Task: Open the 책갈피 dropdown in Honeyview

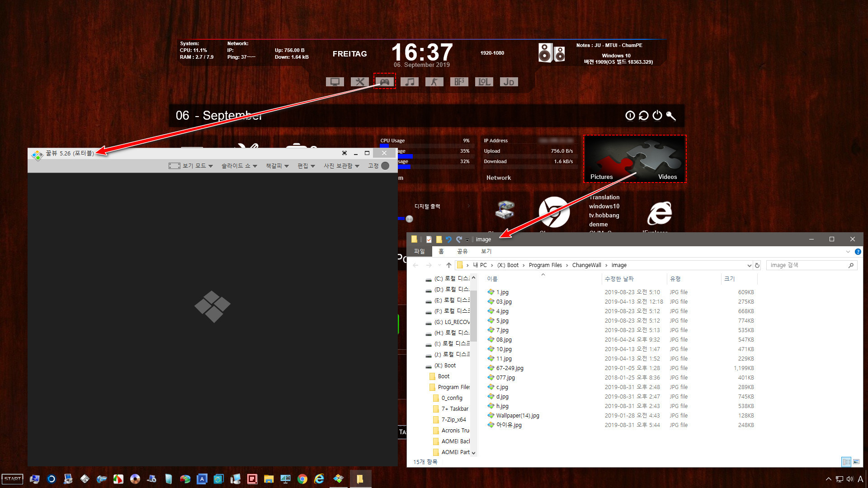Action: pyautogui.click(x=277, y=166)
